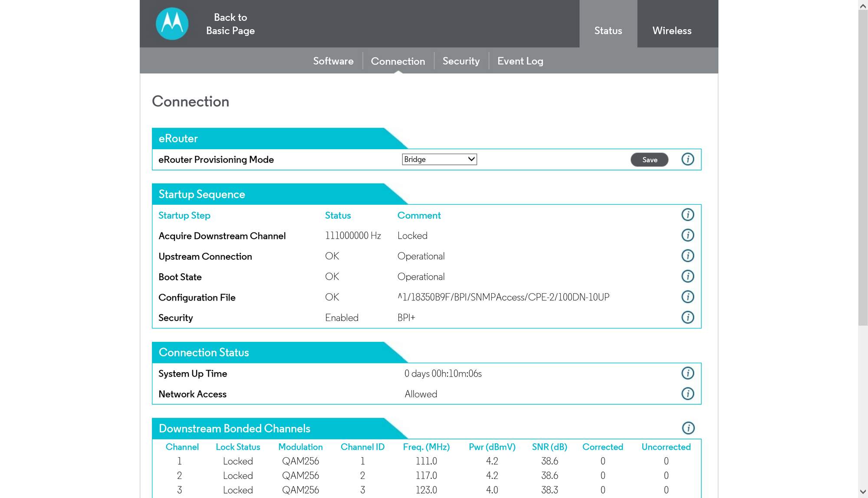
Task: Show System Up Time info
Action: [687, 373]
